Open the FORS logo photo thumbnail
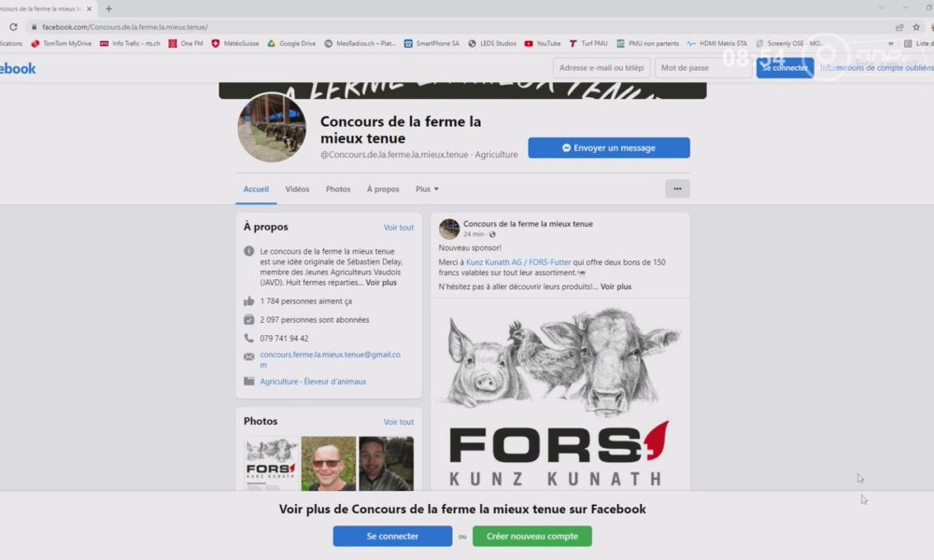Viewport: 934px width, 560px height. pyautogui.click(x=271, y=464)
